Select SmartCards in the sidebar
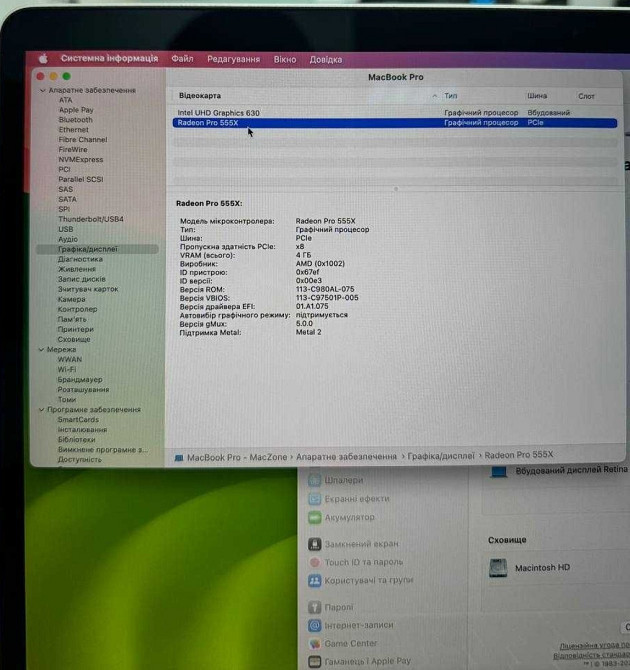 [x=78, y=420]
